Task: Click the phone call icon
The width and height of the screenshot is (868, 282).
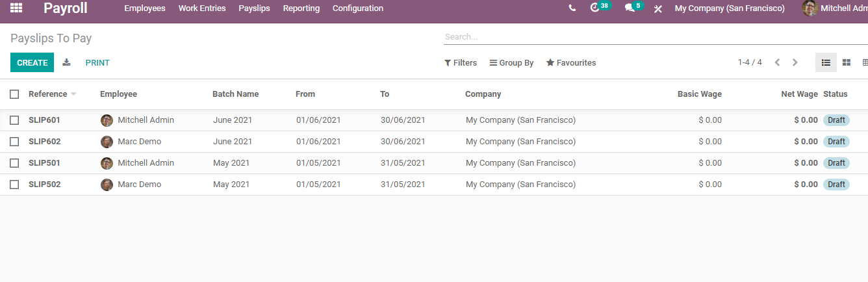Action: click(x=572, y=8)
